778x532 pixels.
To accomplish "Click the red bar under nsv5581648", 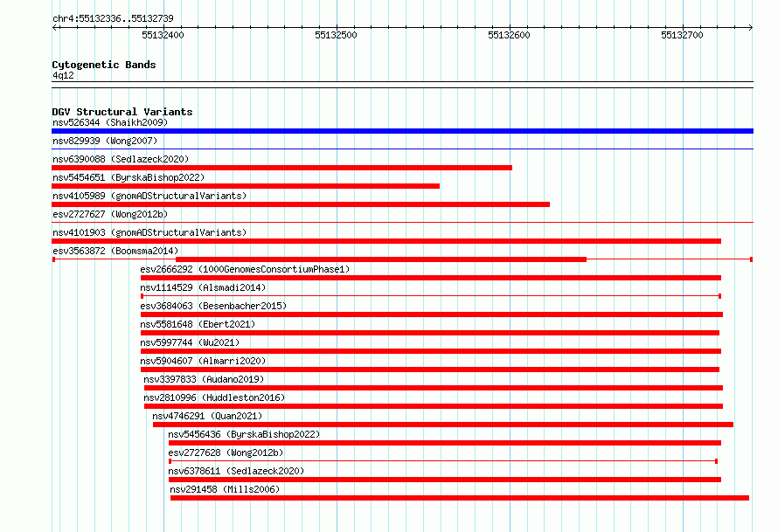I will coord(430,333).
